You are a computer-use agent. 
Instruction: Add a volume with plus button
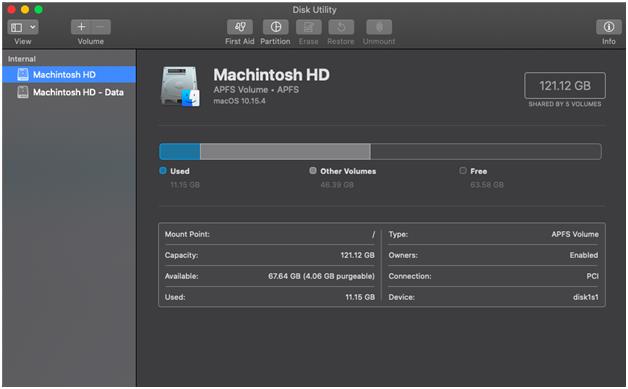[x=81, y=27]
